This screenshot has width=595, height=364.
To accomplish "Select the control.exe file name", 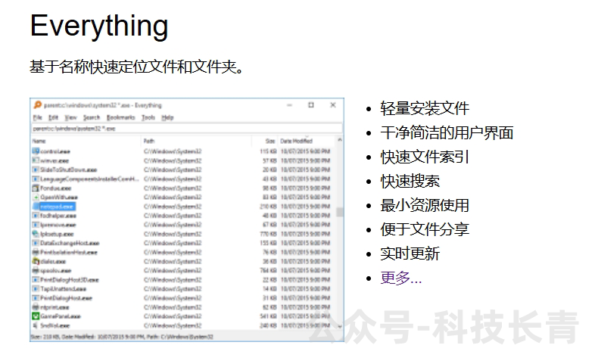I will pos(55,151).
